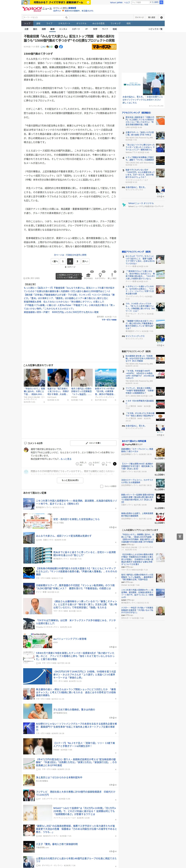
Task: Select pagination page 1
Action: pos(63,261)
